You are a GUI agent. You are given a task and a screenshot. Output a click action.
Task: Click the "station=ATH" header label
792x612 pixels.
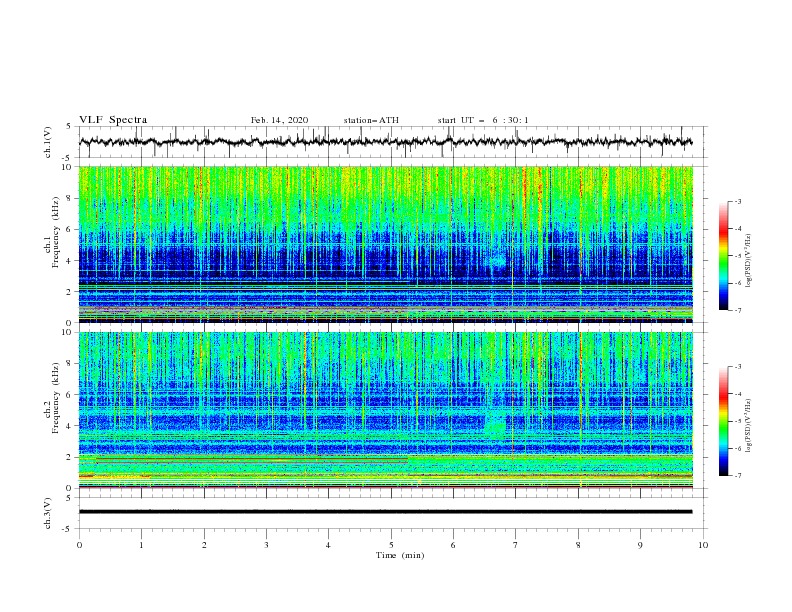[371, 120]
